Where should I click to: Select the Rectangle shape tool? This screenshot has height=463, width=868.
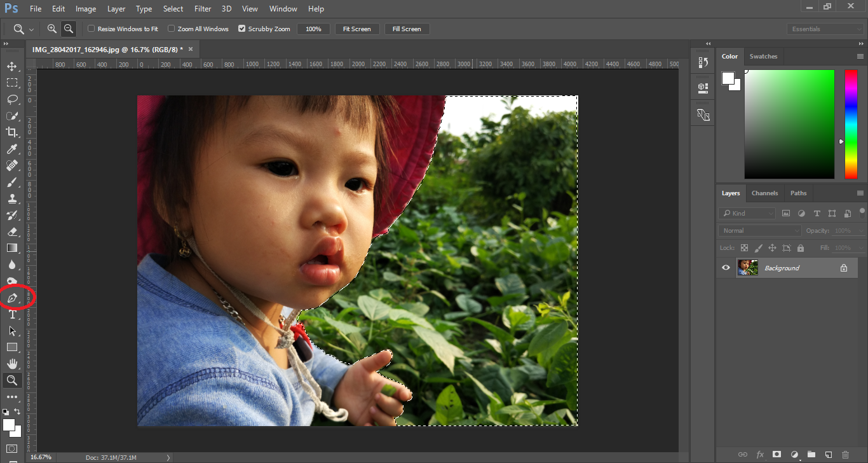12,347
